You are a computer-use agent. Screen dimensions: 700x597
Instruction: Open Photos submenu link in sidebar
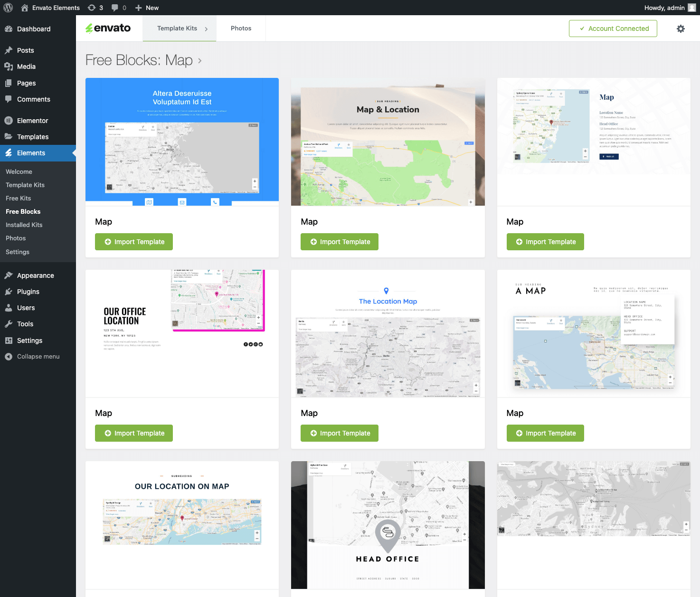[x=16, y=238]
